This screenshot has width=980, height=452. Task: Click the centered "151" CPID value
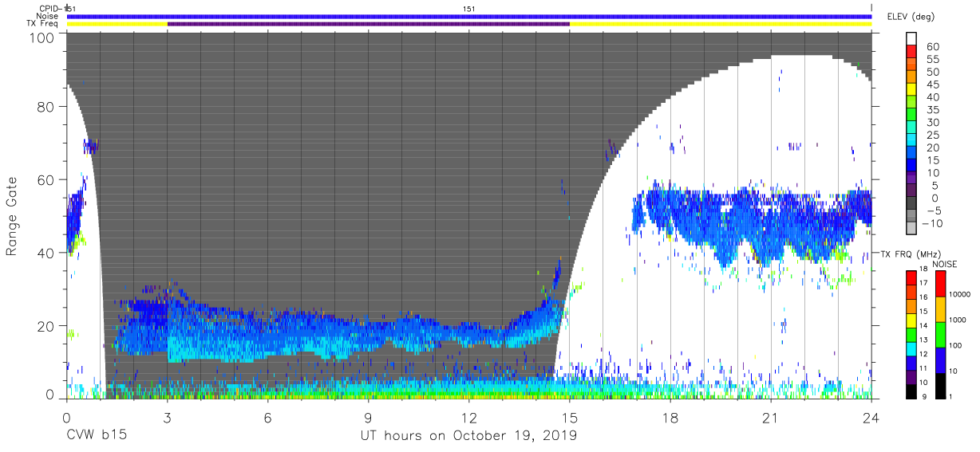point(469,9)
